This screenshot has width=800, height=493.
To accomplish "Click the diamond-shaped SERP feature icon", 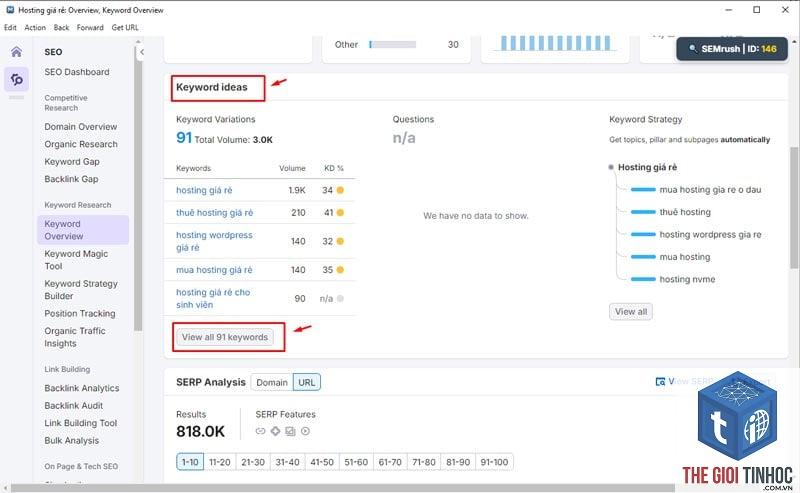I will 276,431.
